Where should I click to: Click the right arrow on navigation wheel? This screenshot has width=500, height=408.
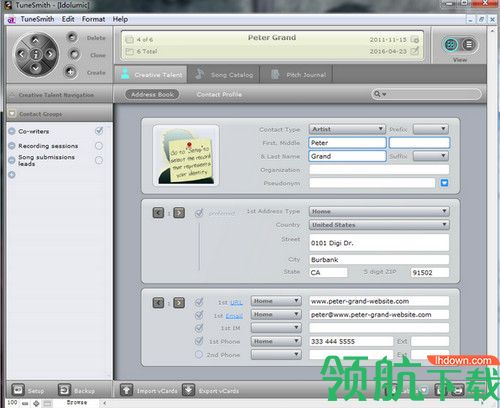(50, 54)
